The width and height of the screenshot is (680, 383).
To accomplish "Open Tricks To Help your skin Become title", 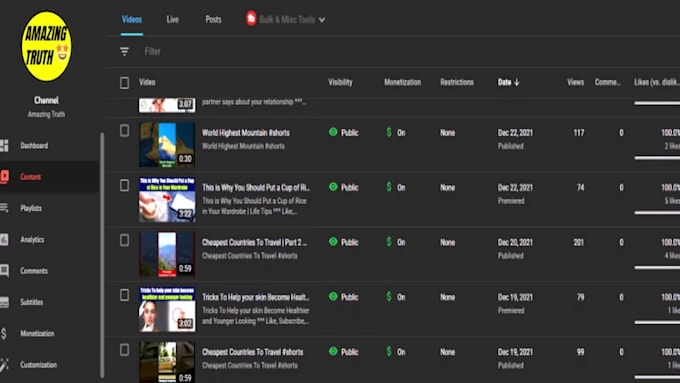I will [x=255, y=297].
